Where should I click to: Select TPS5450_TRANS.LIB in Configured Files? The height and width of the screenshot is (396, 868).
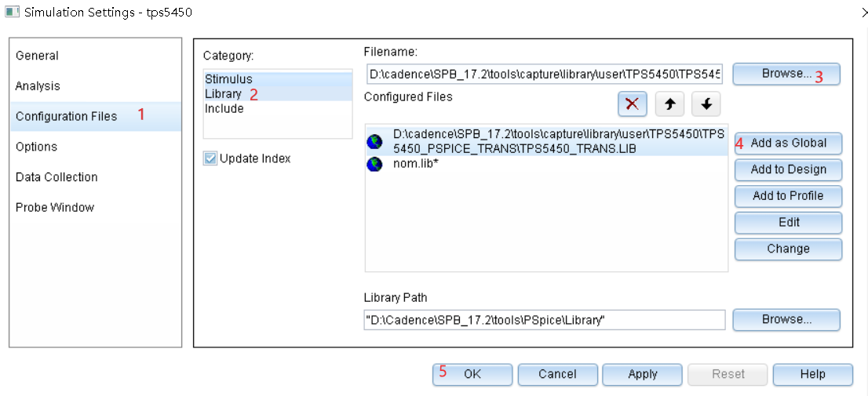pyautogui.click(x=546, y=142)
